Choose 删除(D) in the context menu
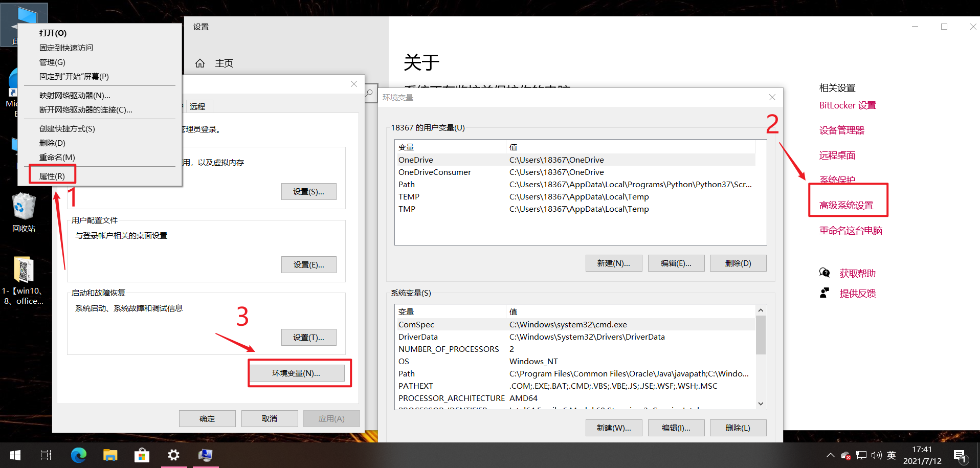980x468 pixels. coord(100,143)
